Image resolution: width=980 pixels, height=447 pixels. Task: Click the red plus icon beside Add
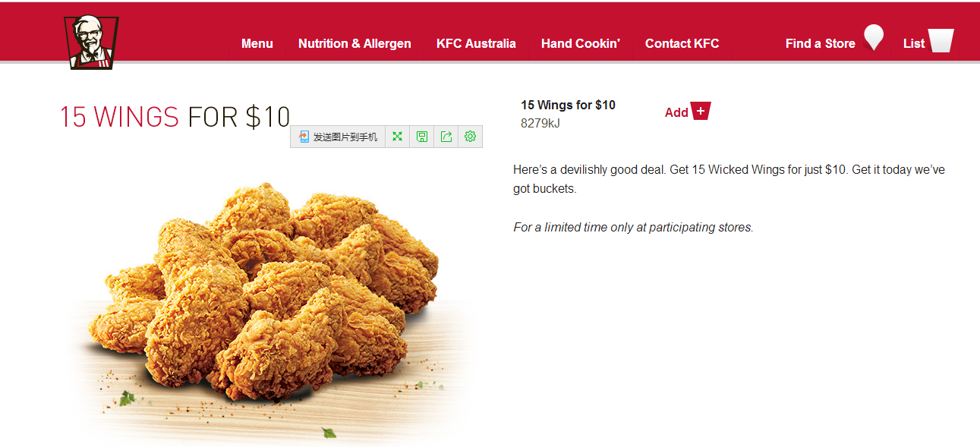tap(701, 112)
